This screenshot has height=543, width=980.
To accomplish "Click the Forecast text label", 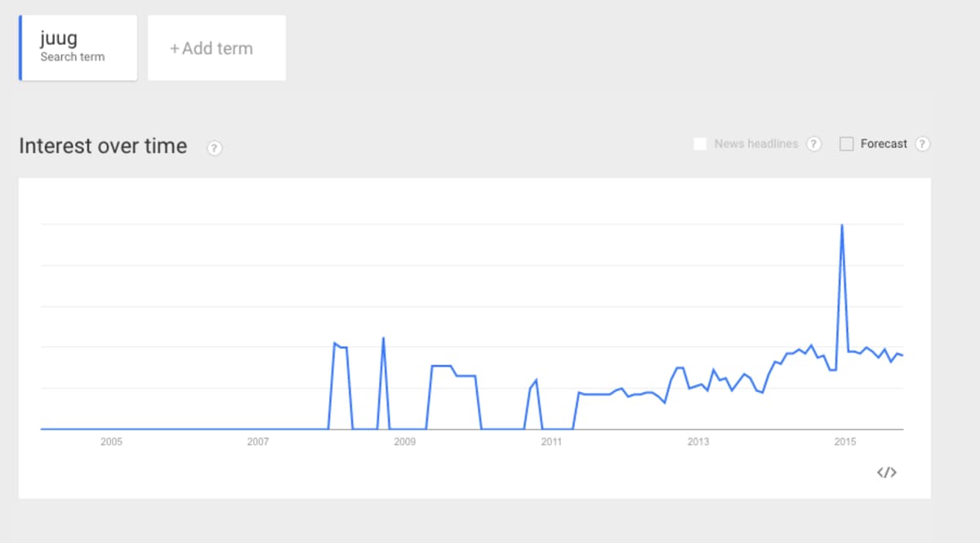I will click(x=884, y=144).
